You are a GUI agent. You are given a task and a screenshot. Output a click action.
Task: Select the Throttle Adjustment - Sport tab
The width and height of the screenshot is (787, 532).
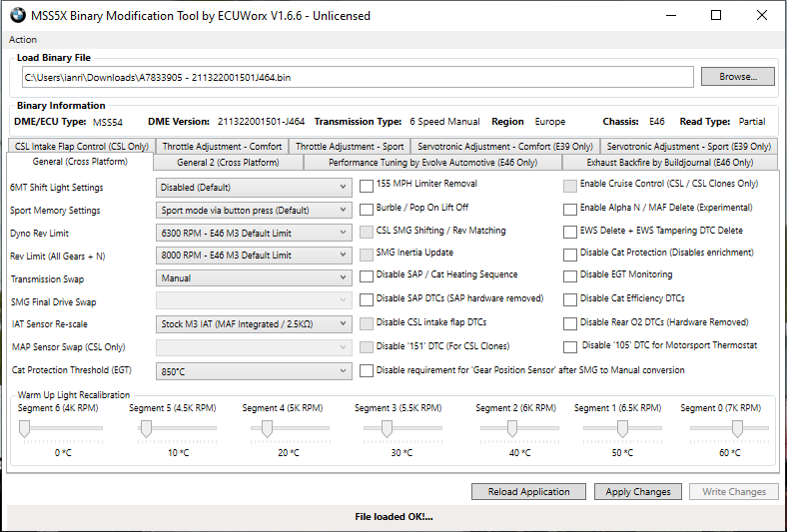[x=350, y=147]
